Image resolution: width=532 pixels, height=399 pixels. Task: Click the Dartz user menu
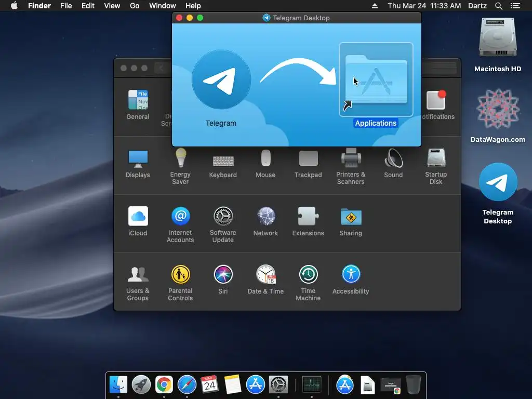coord(477,6)
